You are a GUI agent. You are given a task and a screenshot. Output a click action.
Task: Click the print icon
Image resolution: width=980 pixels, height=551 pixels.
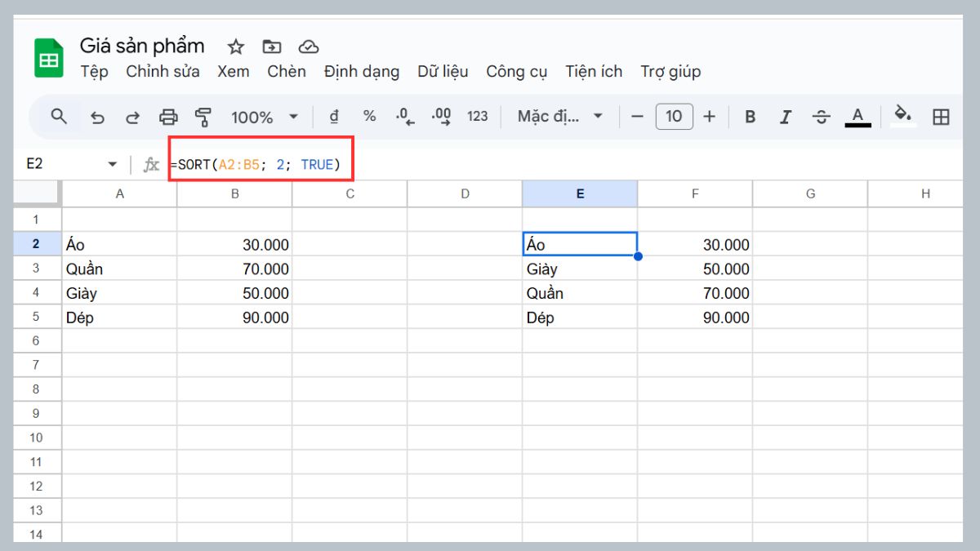point(168,116)
